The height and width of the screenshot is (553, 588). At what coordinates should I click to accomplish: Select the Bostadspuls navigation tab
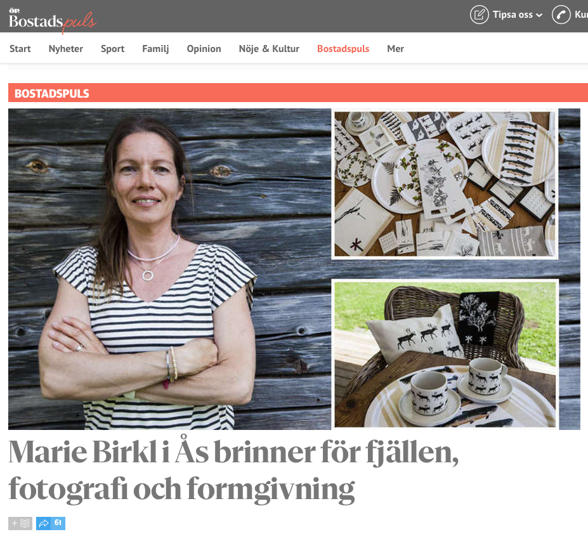[x=343, y=49]
